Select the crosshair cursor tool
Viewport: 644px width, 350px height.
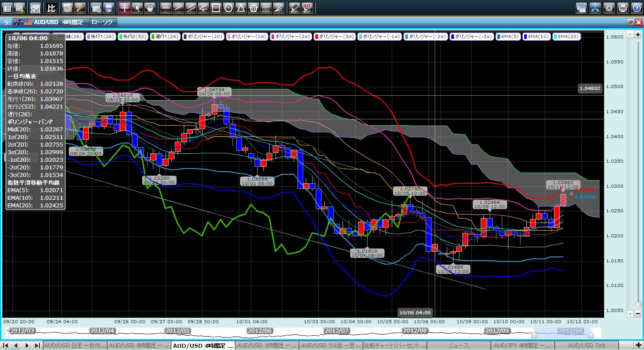click(x=125, y=8)
